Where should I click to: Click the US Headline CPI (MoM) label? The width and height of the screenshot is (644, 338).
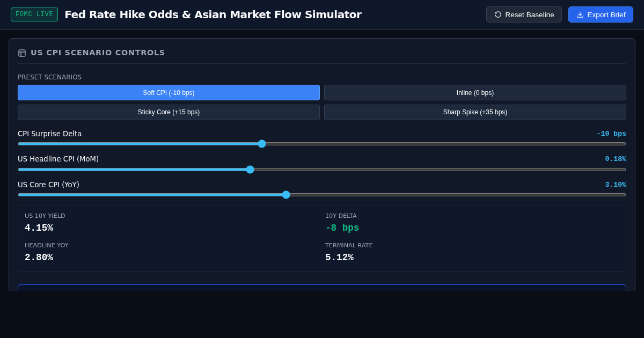point(58,159)
